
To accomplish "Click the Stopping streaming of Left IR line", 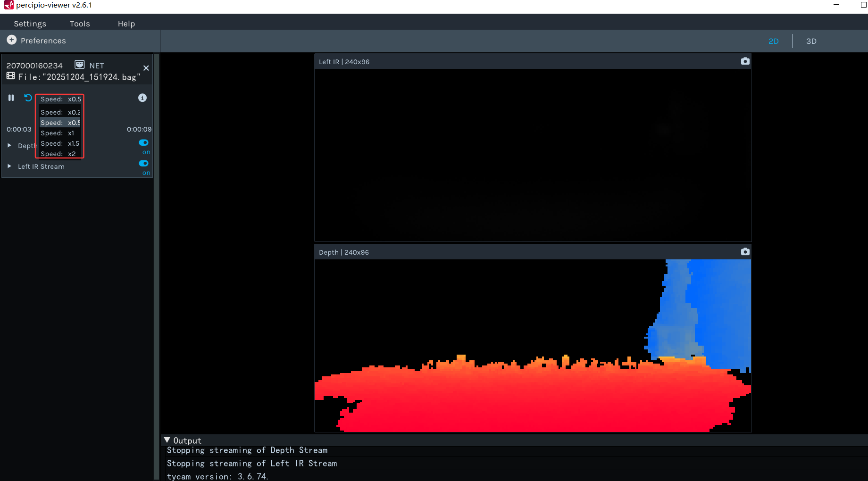I will tap(252, 464).
